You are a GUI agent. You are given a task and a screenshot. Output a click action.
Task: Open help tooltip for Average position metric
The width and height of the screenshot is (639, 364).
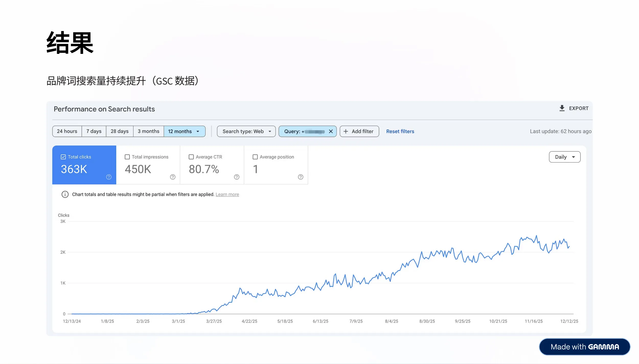pyautogui.click(x=301, y=177)
